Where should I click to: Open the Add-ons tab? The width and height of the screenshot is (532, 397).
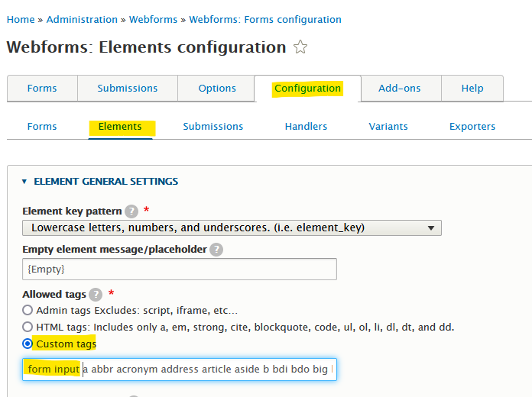pos(399,88)
